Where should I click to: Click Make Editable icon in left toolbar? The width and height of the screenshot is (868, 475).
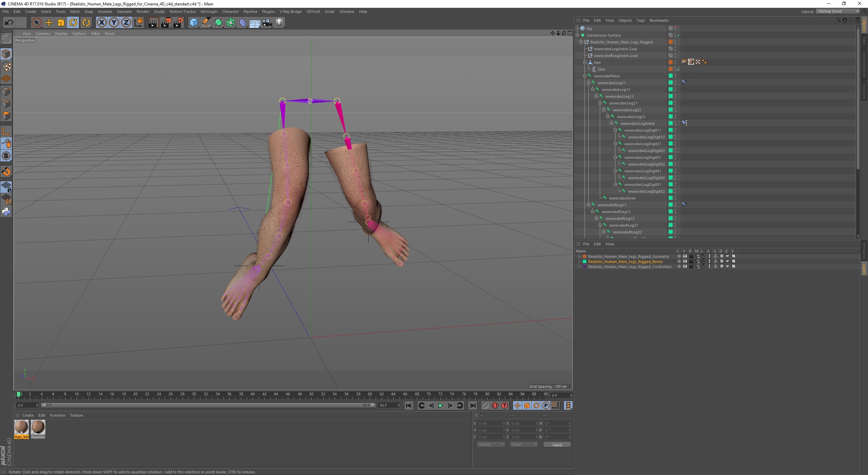click(6, 39)
